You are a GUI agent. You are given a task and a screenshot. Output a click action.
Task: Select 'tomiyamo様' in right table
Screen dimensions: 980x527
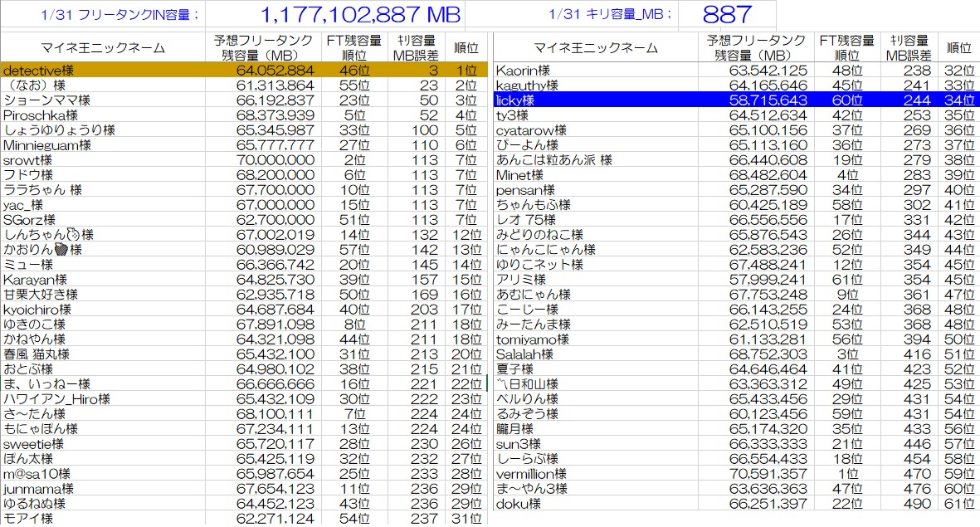pyautogui.click(x=596, y=339)
